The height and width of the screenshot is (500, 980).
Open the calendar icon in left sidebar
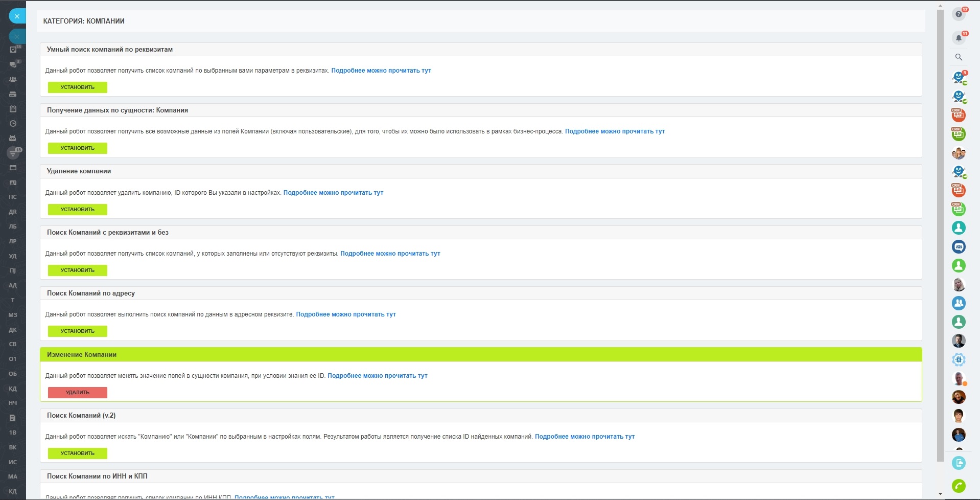13,109
